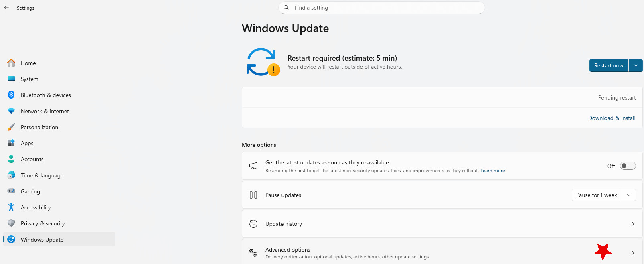Open the Update history row

tap(442, 224)
